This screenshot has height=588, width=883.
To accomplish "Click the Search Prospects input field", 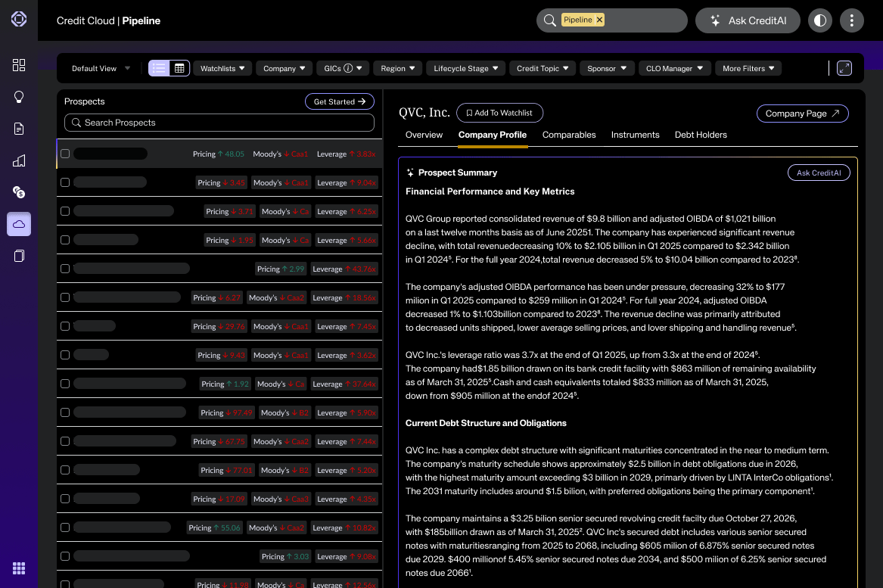I will point(219,123).
